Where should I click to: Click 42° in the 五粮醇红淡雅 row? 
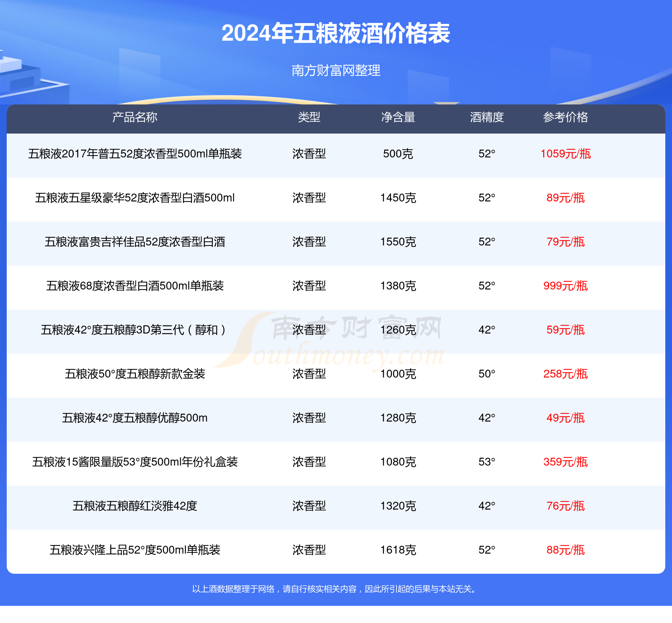(x=487, y=506)
